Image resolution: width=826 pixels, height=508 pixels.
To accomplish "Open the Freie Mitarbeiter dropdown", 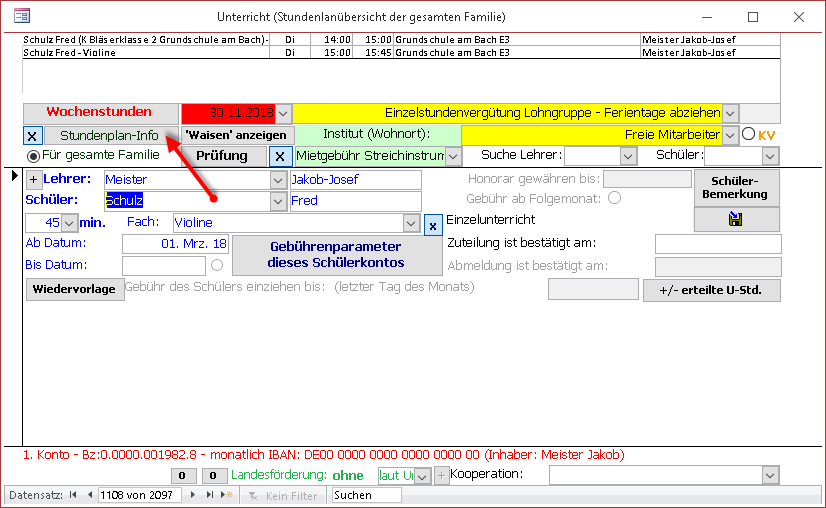I will pos(729,134).
